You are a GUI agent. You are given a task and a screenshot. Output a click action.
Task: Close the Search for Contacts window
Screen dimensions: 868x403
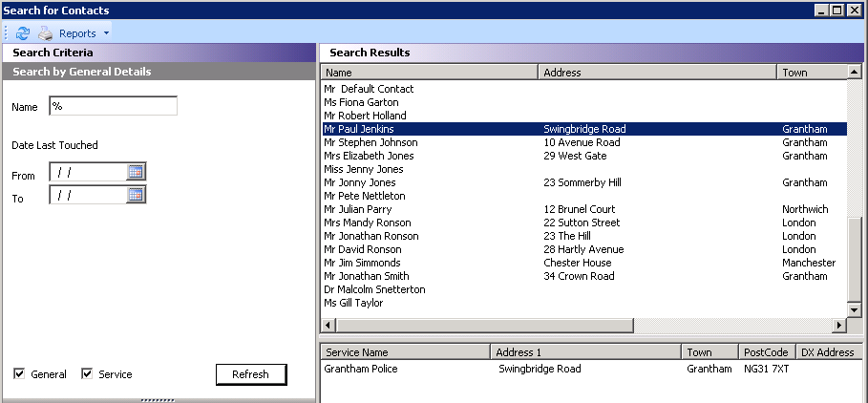pos(853,10)
